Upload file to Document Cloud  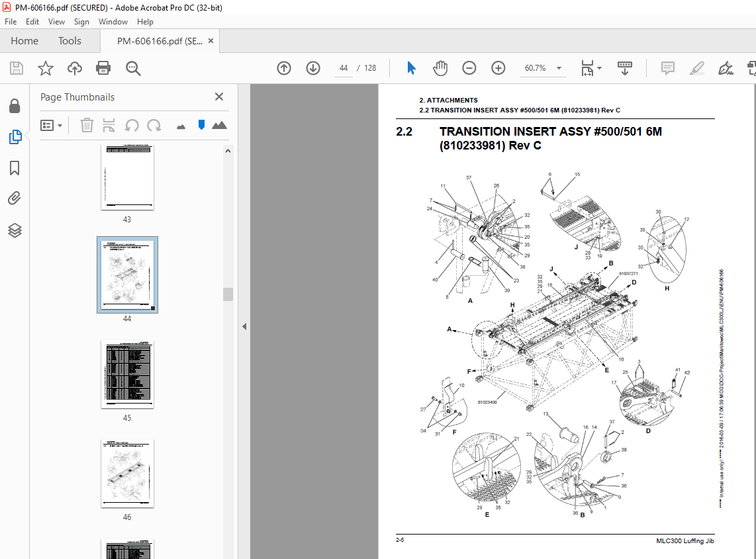(x=74, y=68)
